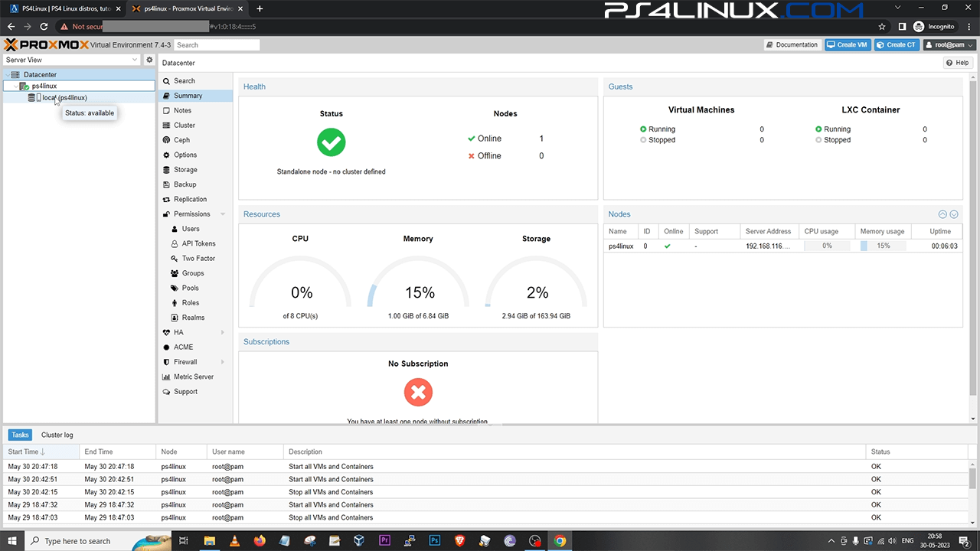Viewport: 980px width, 551px height.
Task: Click the Backup floppy icon
Action: pyautogui.click(x=166, y=184)
